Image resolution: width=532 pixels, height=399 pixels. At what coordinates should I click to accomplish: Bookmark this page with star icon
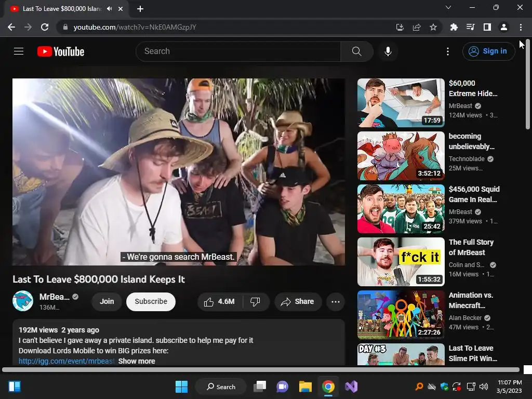[x=433, y=27]
